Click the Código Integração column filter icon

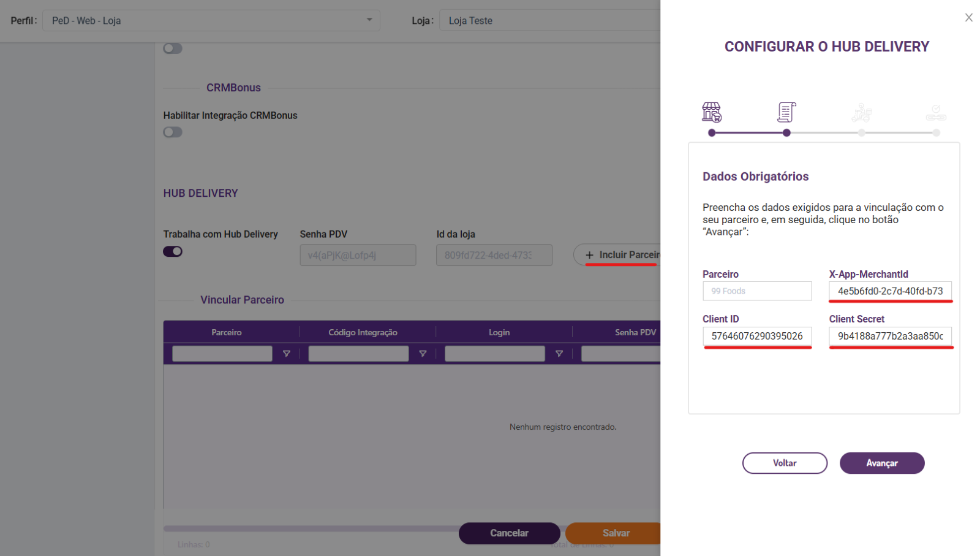[x=423, y=354]
